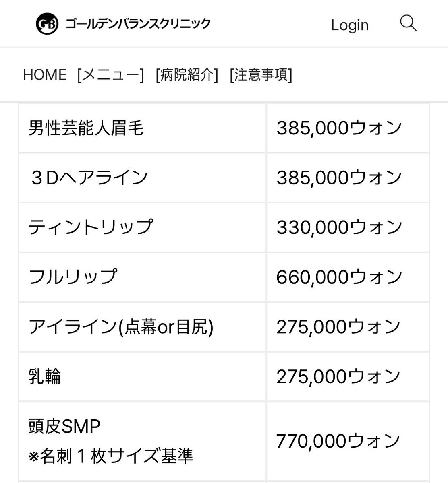Go to HOME in navigation
The width and height of the screenshot is (448, 483).
(x=45, y=75)
